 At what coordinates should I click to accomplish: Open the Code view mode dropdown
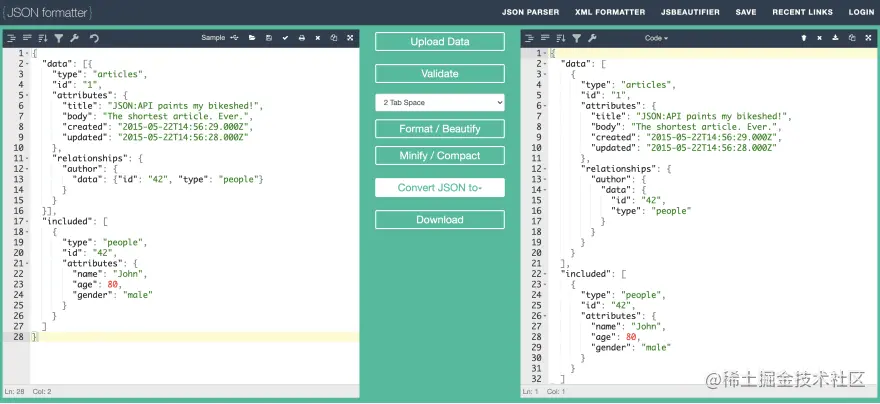(656, 38)
